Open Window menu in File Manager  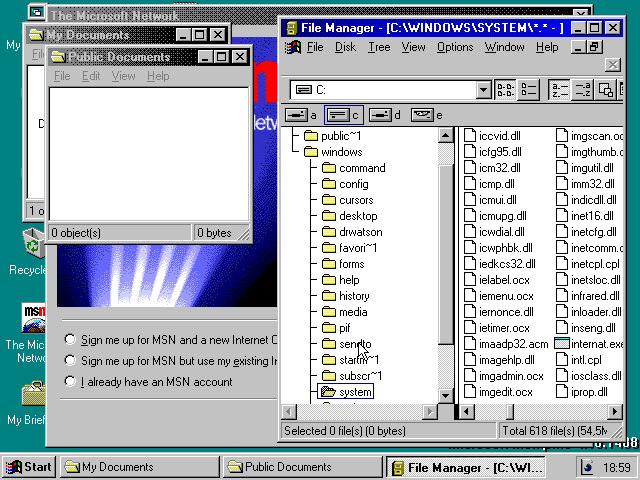click(x=504, y=47)
